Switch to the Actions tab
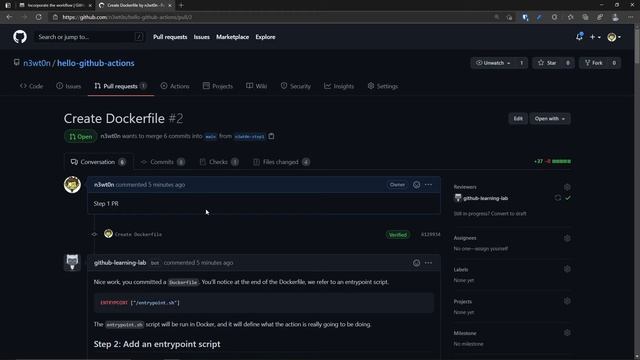This screenshot has width=640, height=360. point(175,86)
